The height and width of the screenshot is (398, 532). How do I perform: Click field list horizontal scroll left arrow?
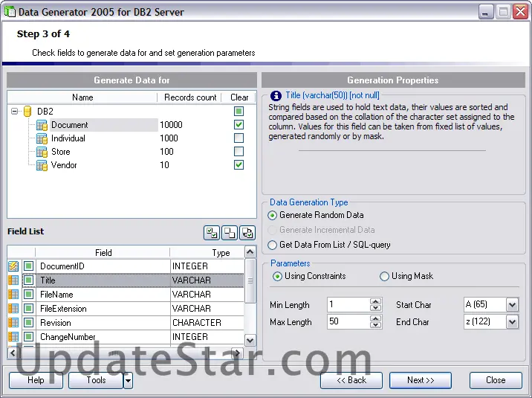point(13,353)
